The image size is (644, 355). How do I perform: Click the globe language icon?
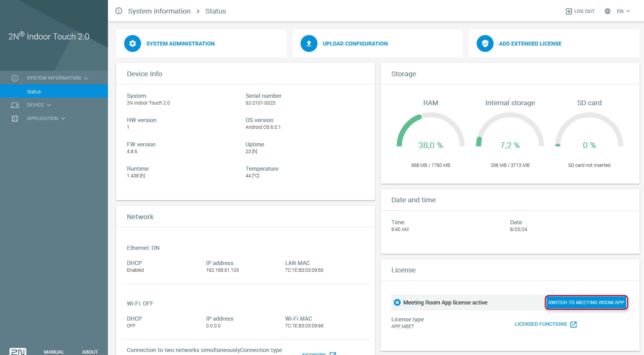(x=608, y=11)
